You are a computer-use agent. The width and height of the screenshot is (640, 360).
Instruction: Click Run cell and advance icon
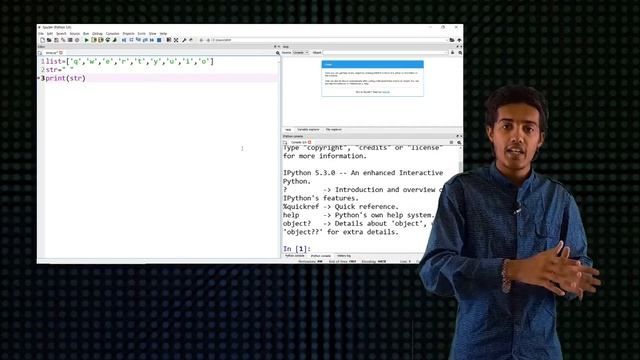(x=101, y=40)
